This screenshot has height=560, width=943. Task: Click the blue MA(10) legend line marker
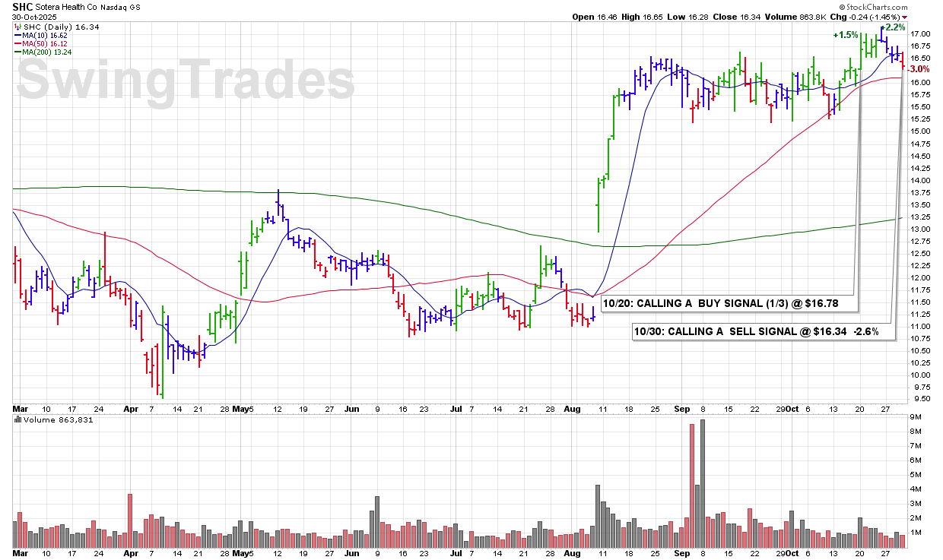point(17,35)
